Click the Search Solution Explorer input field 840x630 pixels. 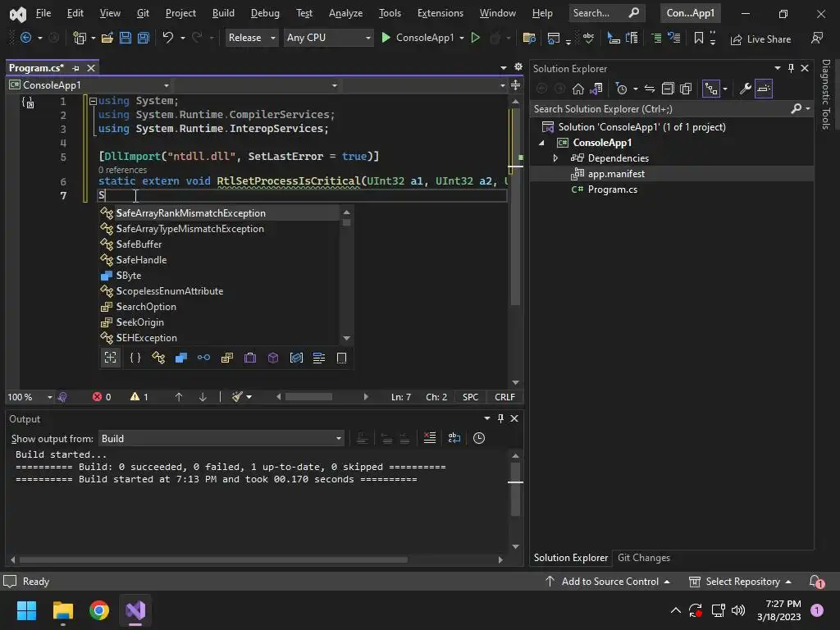click(x=661, y=109)
